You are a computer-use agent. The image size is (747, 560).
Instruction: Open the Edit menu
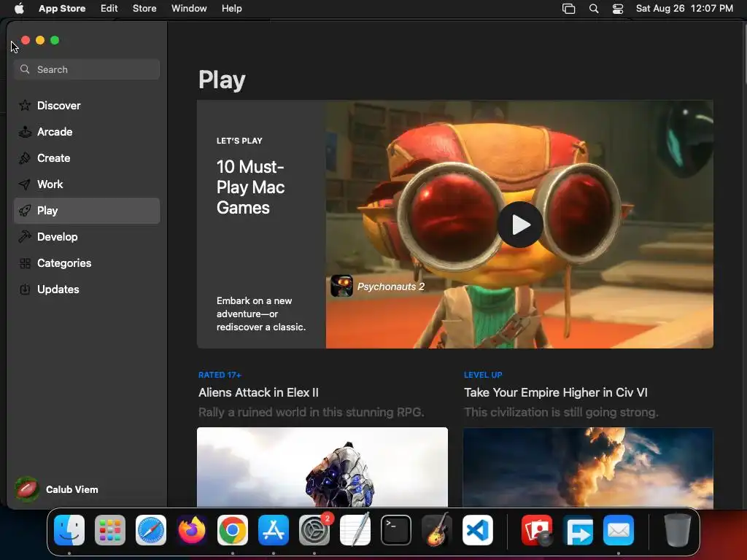(x=109, y=9)
